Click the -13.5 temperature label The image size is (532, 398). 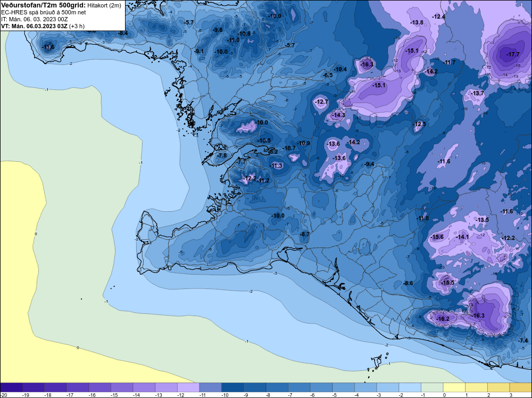click(x=482, y=220)
